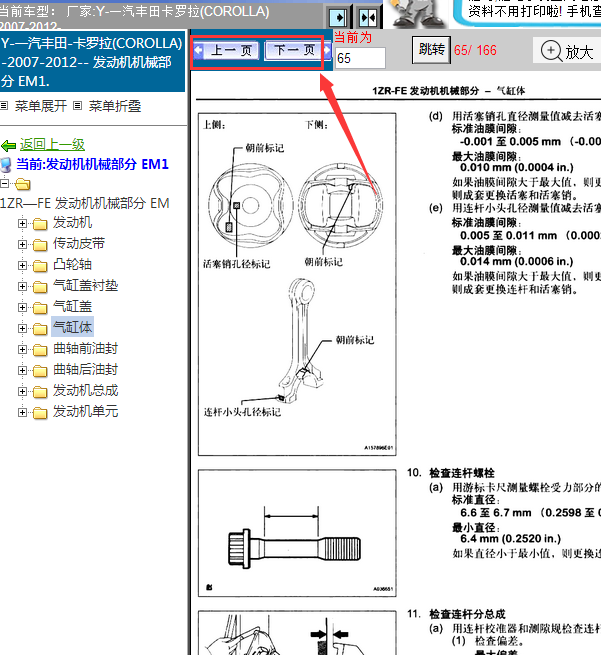
Task: Click folder icon beside 曲轴前油封
Action: [40, 350]
